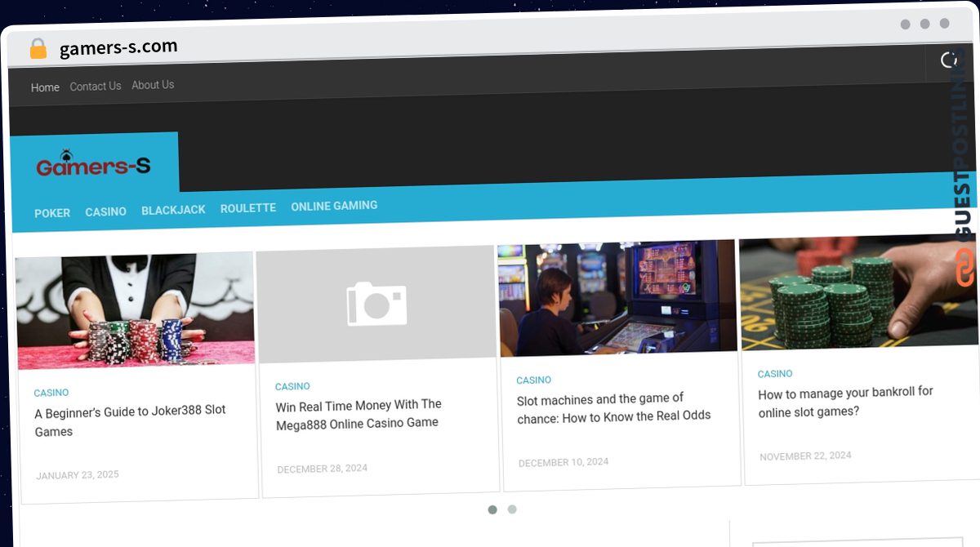The width and height of the screenshot is (980, 547).
Task: Open Slot machines and game of chance article
Action: click(x=614, y=407)
